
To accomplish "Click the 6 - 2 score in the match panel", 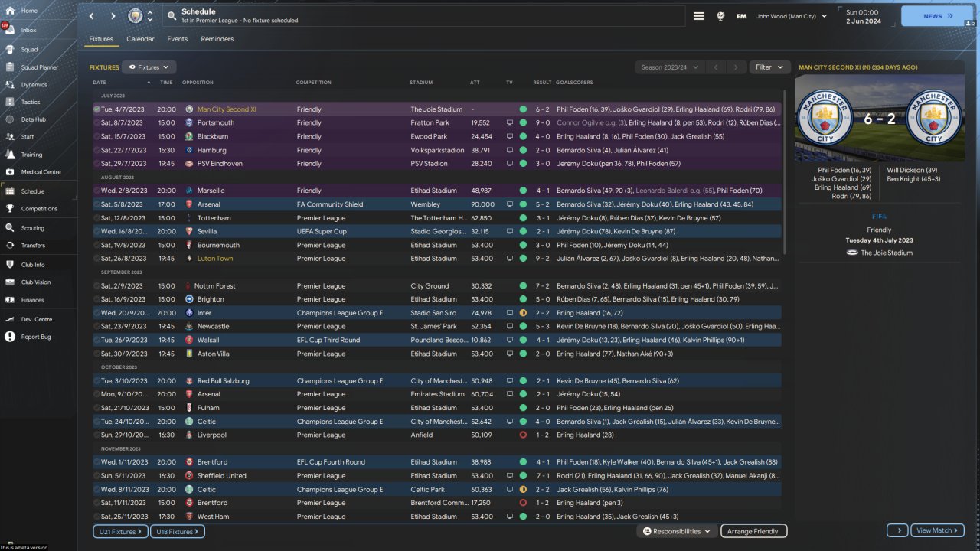I will [x=879, y=119].
